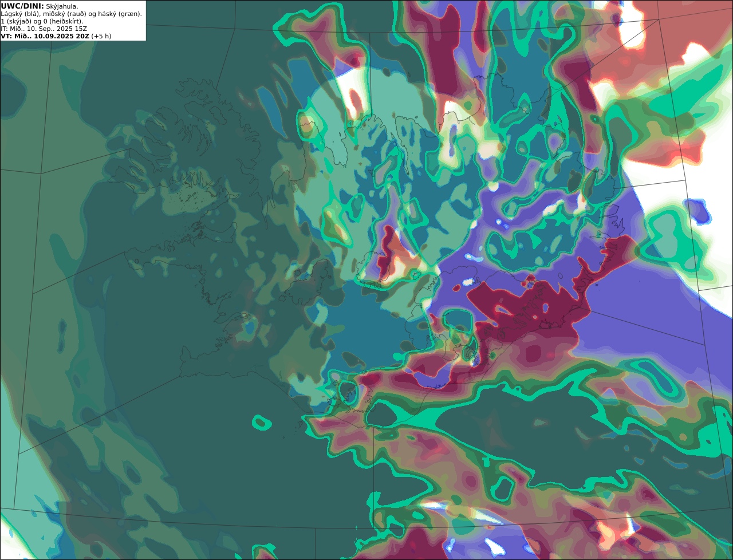Click the 'UWC/DINI: Skýjahula.' title line
Image resolution: width=733 pixels, height=560 pixels.
(x=40, y=6)
